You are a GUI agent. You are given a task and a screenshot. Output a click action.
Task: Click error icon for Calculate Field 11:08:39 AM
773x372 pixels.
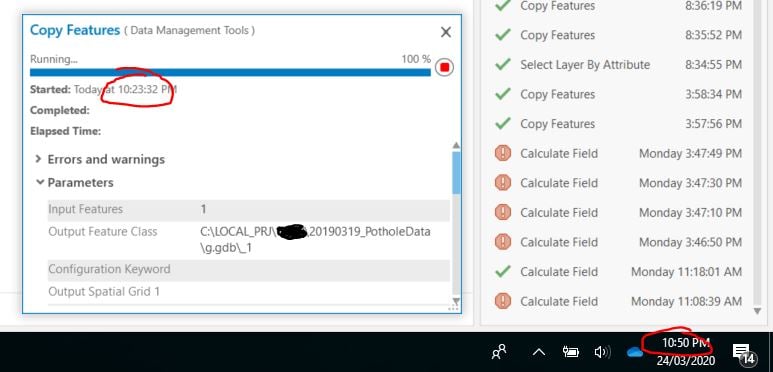click(502, 301)
